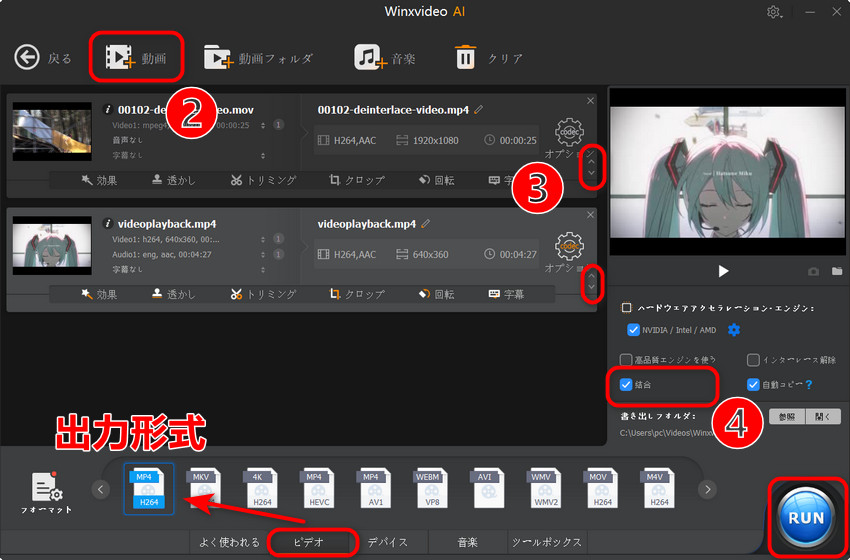Clear the list with クリア trash icon
850x560 pixels.
488,57
